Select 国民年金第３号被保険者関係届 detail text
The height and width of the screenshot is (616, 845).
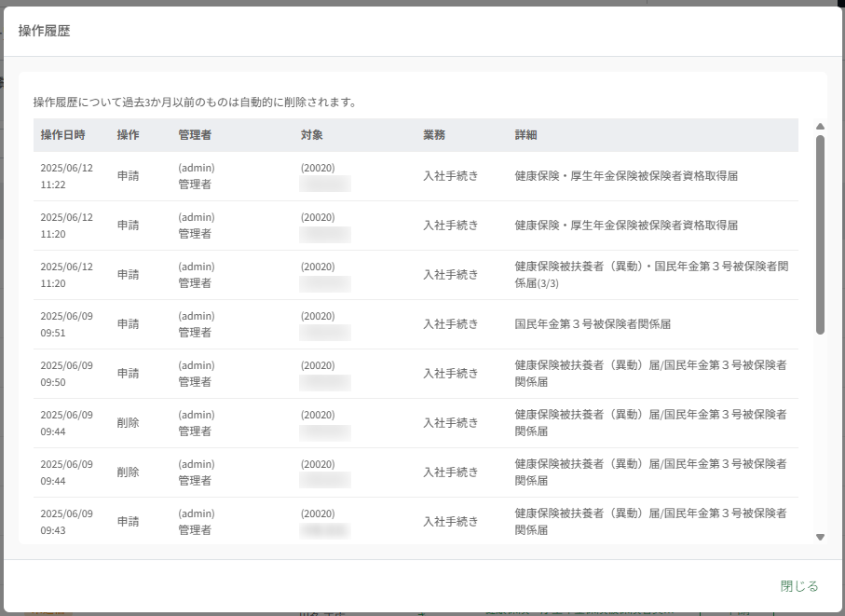[593, 324]
